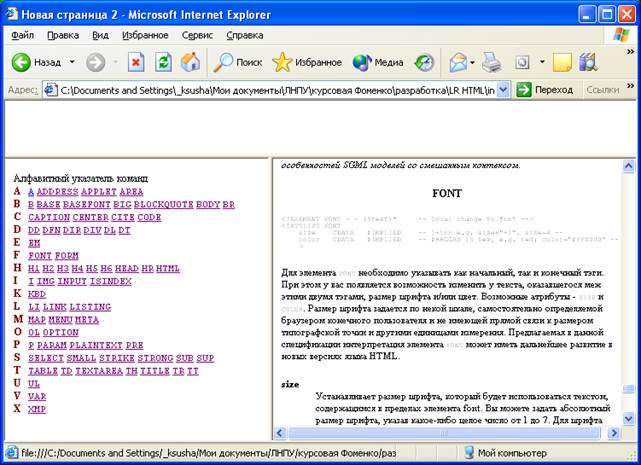This screenshot has width=641, height=465.
Task: Open the LISTING tag link
Action: click(x=90, y=307)
